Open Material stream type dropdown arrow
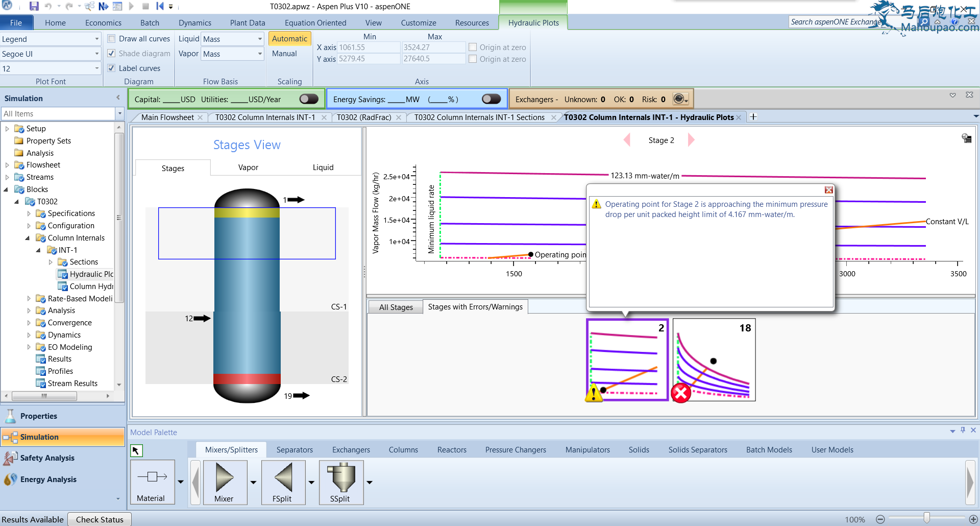Image resolution: width=980 pixels, height=526 pixels. (x=181, y=482)
